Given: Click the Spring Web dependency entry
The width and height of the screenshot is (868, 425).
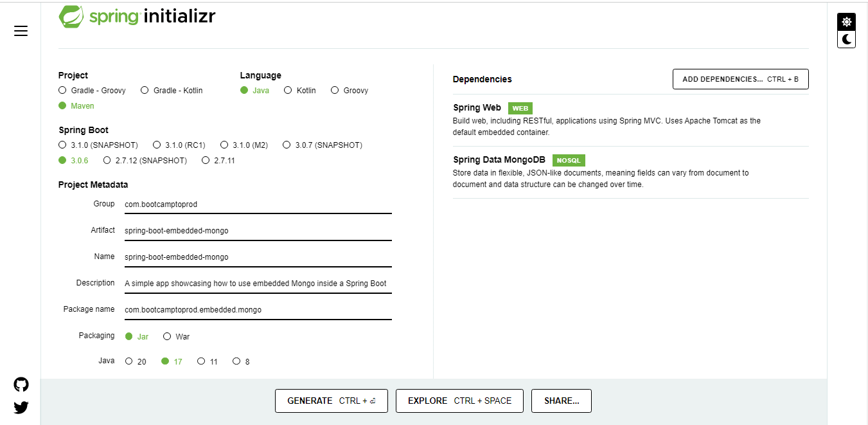Looking at the screenshot, I should pyautogui.click(x=477, y=107).
